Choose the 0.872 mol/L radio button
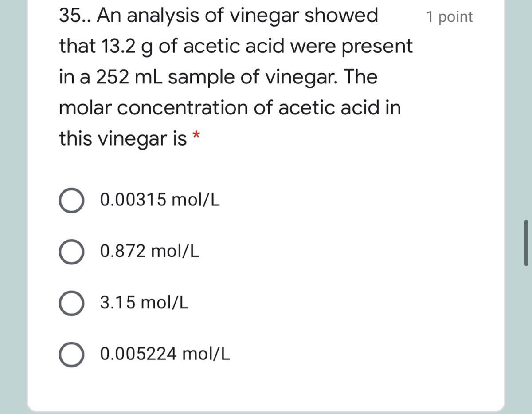Image resolution: width=532 pixels, height=414 pixels. click(x=71, y=252)
